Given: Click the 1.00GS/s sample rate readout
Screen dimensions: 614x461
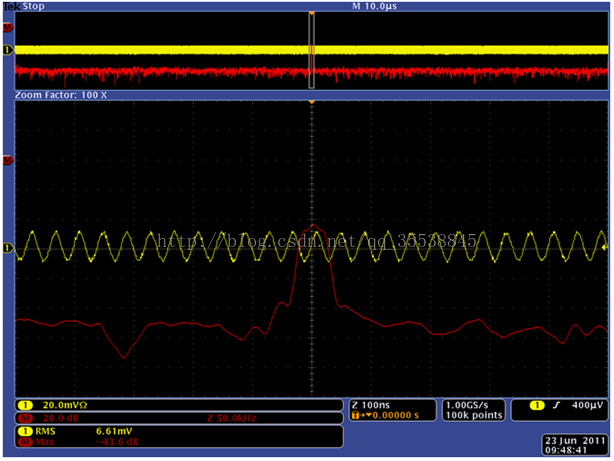Looking at the screenshot, I should click(467, 405).
